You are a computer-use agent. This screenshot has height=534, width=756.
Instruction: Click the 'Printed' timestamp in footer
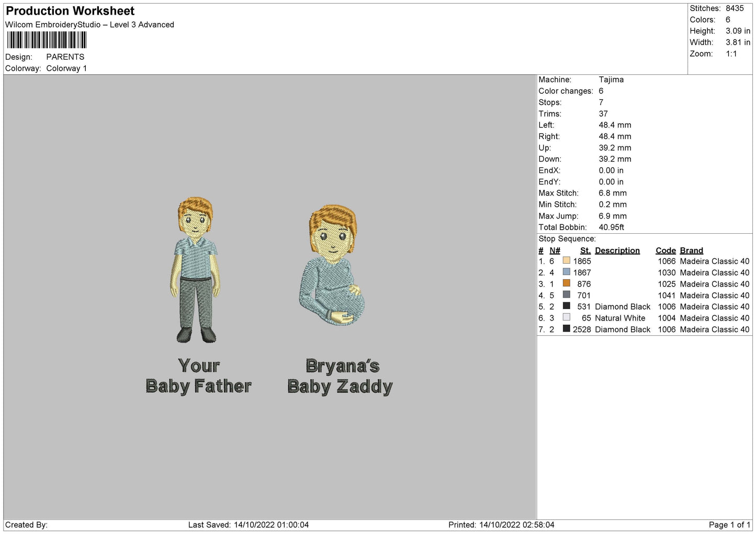[501, 525]
